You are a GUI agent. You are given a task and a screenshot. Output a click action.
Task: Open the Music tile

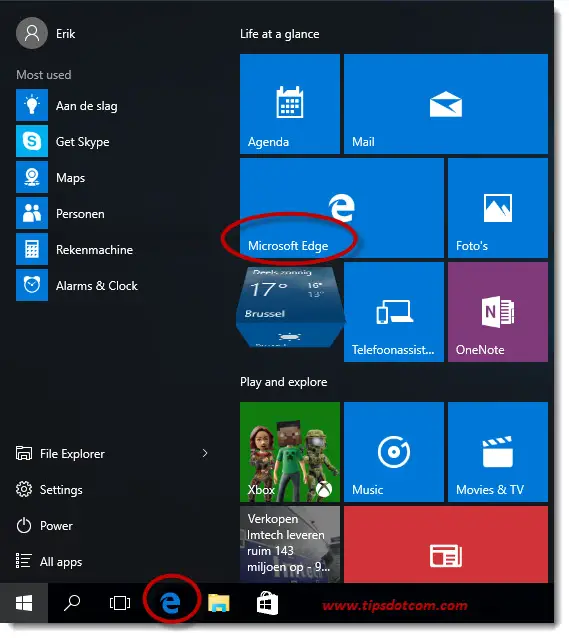coord(394,452)
